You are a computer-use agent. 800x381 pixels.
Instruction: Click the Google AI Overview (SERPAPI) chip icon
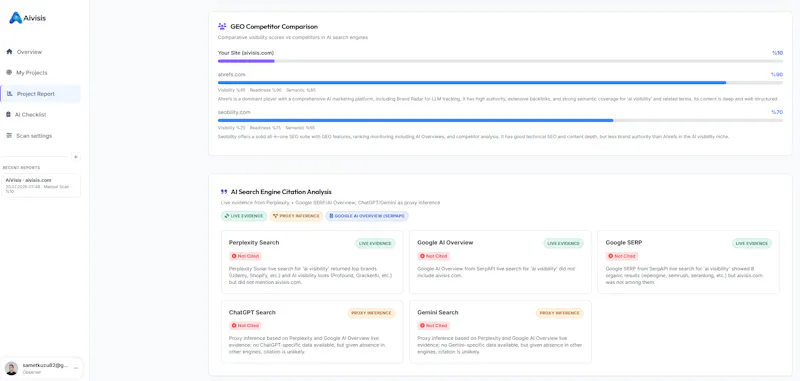click(331, 216)
